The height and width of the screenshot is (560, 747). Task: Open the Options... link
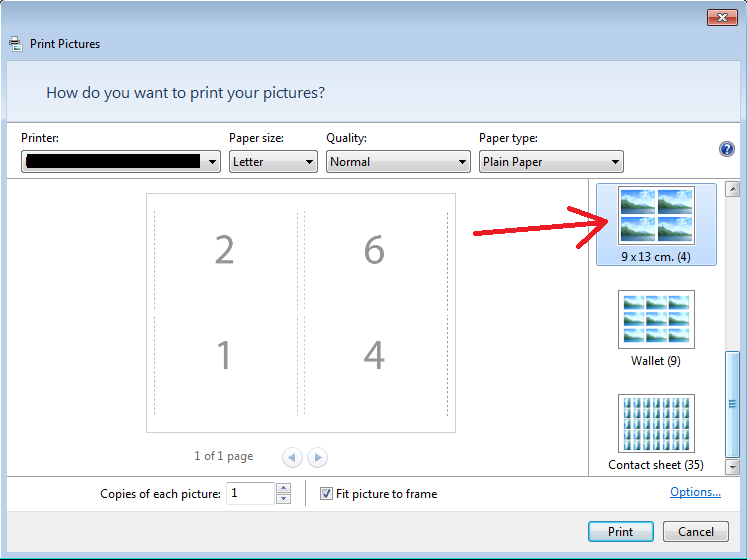point(695,492)
